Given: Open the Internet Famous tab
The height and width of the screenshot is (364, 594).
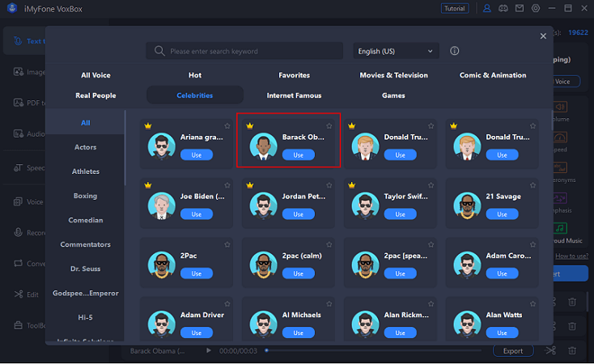Looking at the screenshot, I should [294, 95].
